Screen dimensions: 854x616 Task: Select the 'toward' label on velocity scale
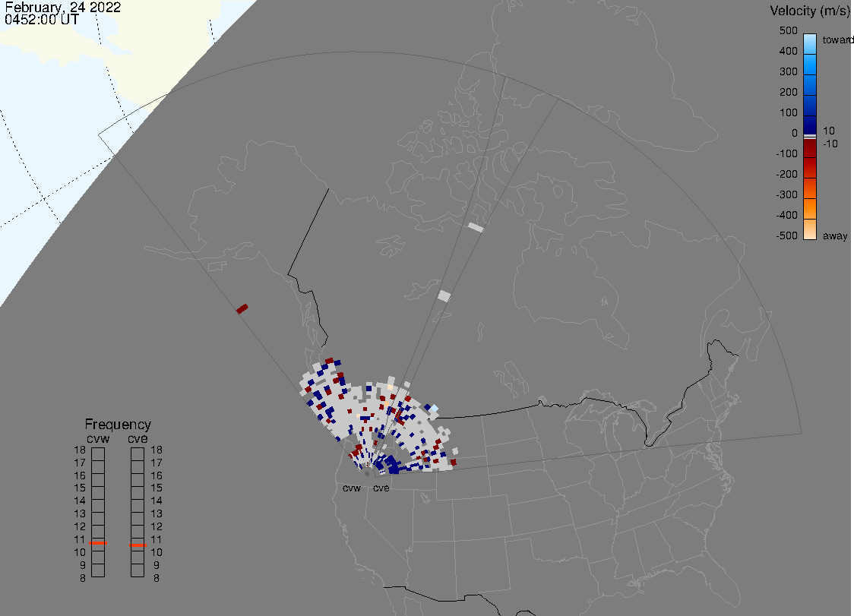(x=837, y=39)
